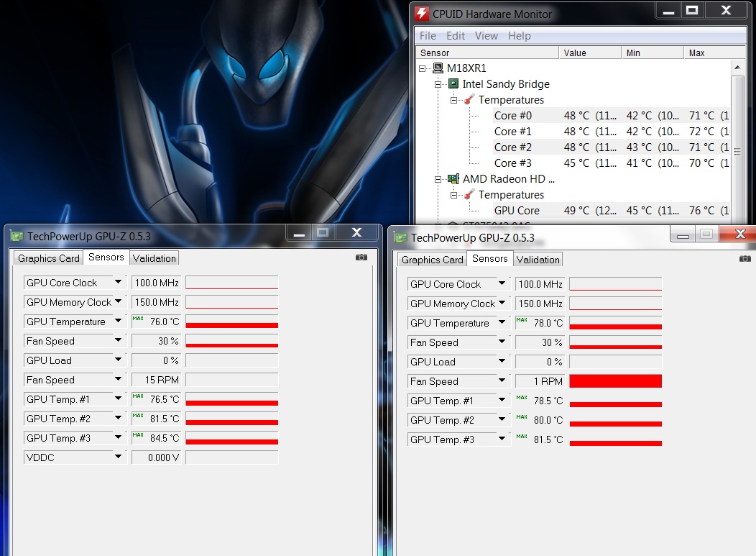
Task: Click the full red Fan Speed graph in right GPU-Z
Action: pos(616,381)
